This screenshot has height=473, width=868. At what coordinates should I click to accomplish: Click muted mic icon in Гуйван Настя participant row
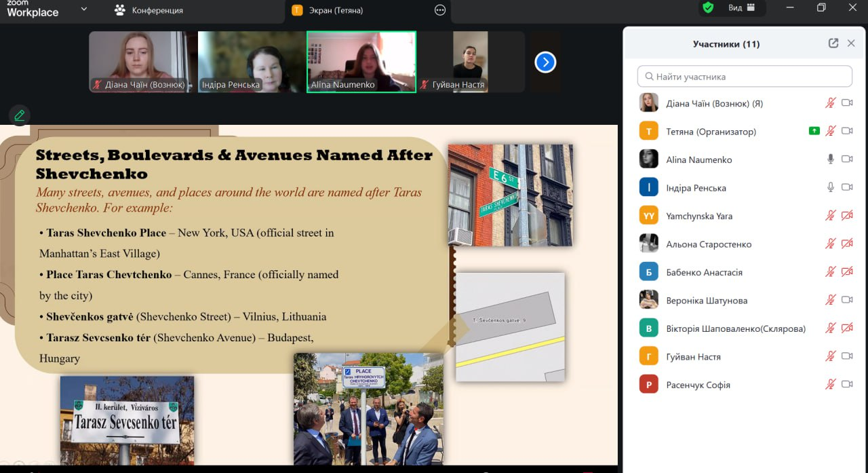tap(831, 356)
